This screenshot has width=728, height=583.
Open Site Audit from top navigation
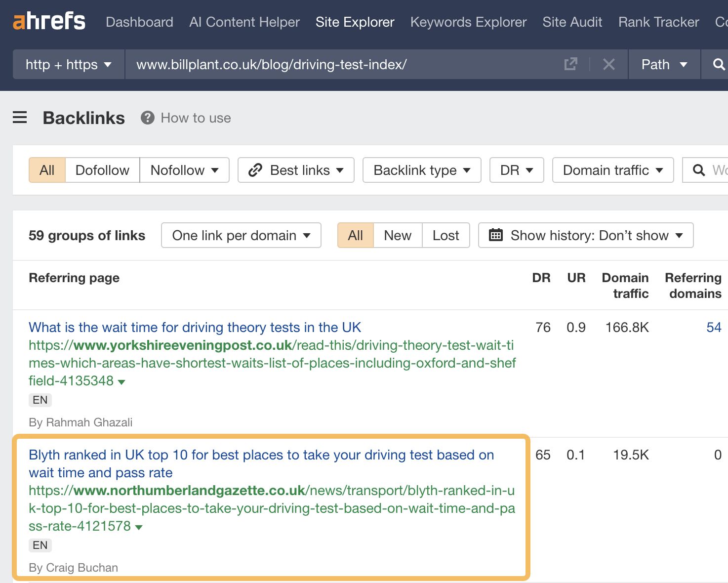click(x=572, y=22)
